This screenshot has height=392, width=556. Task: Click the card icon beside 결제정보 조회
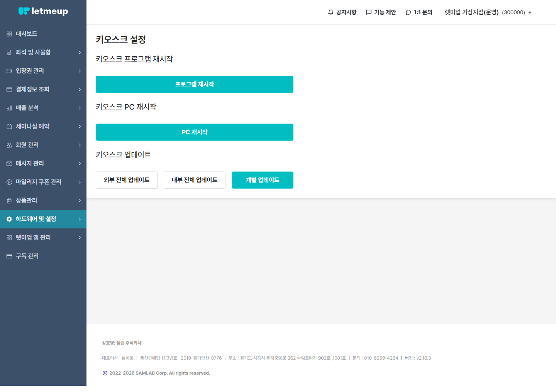9,90
